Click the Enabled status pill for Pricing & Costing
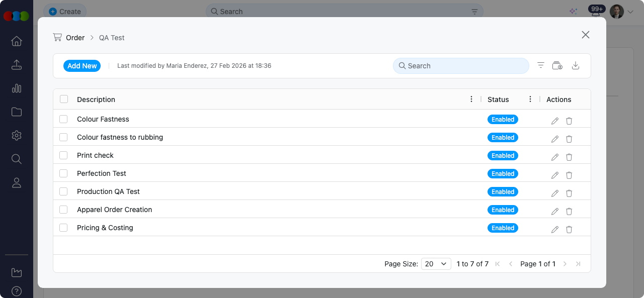The width and height of the screenshot is (644, 298). (x=503, y=228)
